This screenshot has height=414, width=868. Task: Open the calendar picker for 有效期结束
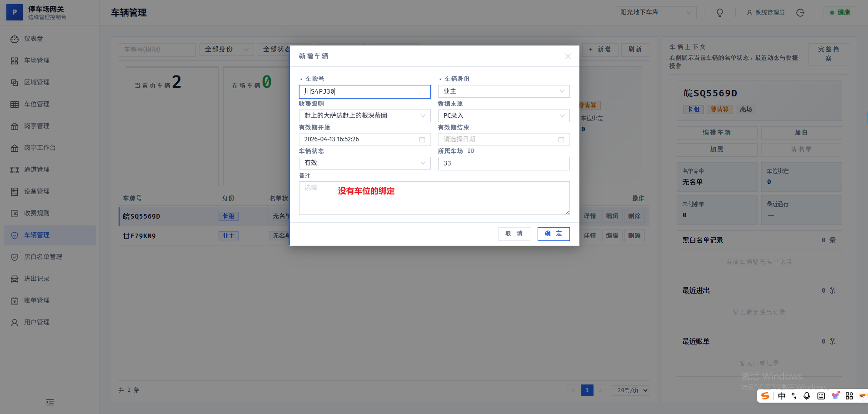click(561, 139)
